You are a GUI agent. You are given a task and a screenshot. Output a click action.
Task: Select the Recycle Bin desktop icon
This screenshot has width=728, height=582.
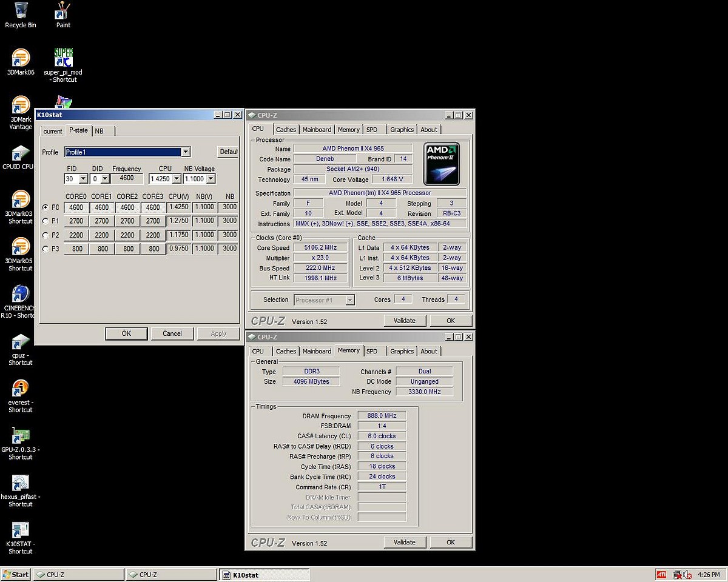coord(21,15)
